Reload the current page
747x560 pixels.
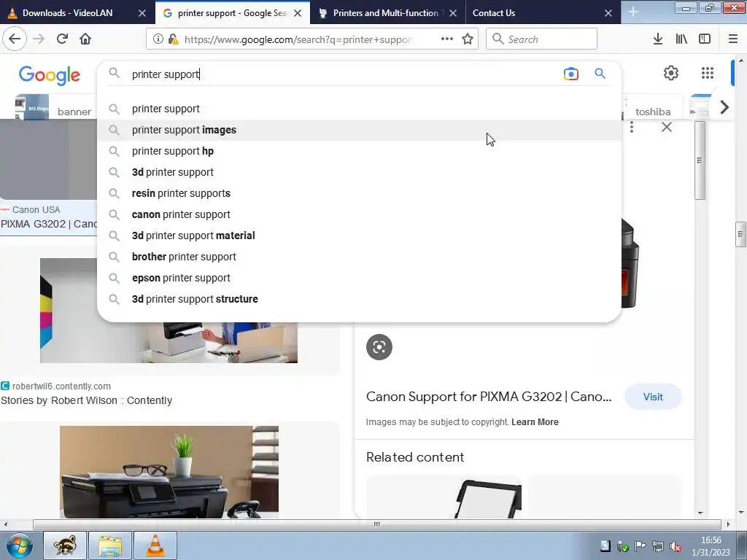coord(62,39)
